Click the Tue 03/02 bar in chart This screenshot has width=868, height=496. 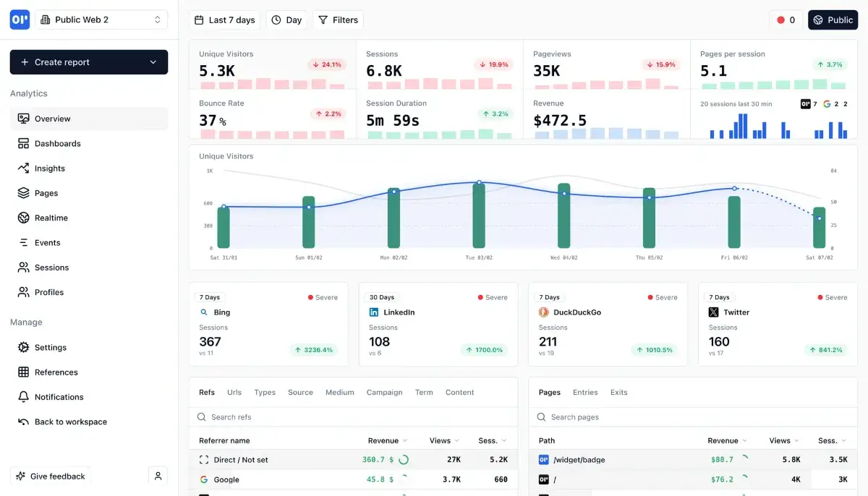point(479,215)
